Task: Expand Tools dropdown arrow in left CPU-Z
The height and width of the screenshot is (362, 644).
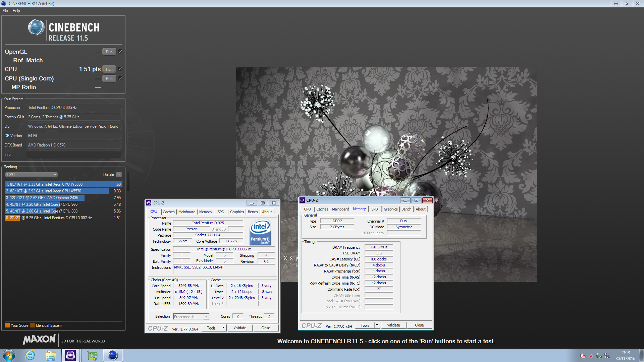Action: point(224,328)
